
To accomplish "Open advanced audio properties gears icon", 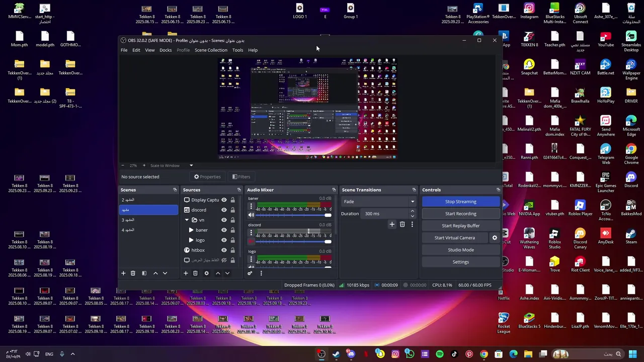I will pos(250,273).
